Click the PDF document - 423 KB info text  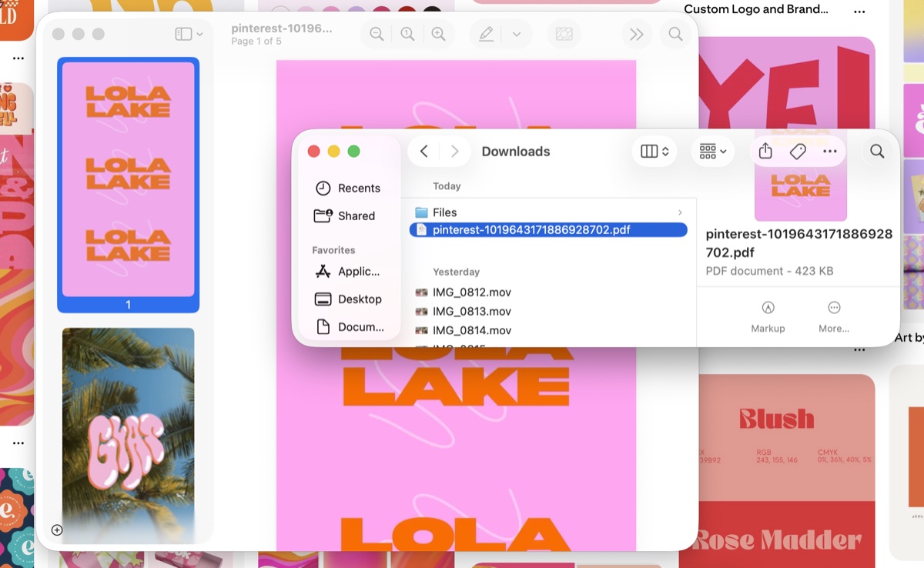coord(769,271)
